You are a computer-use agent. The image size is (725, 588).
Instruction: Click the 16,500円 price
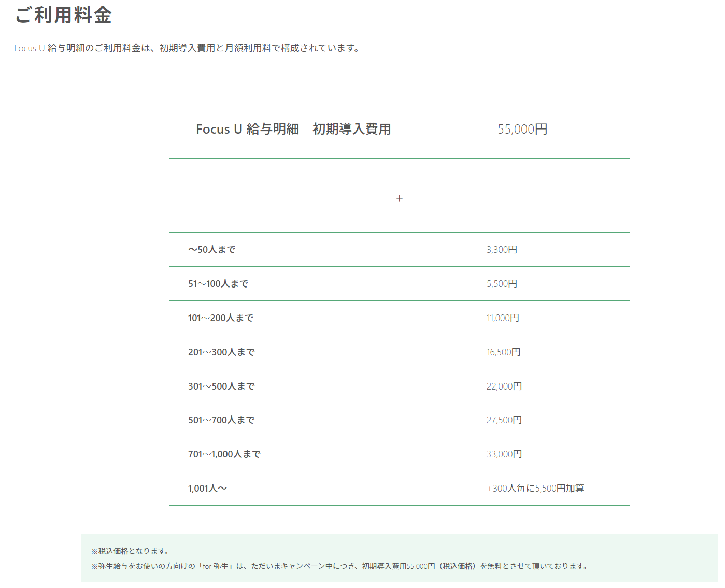pos(503,352)
